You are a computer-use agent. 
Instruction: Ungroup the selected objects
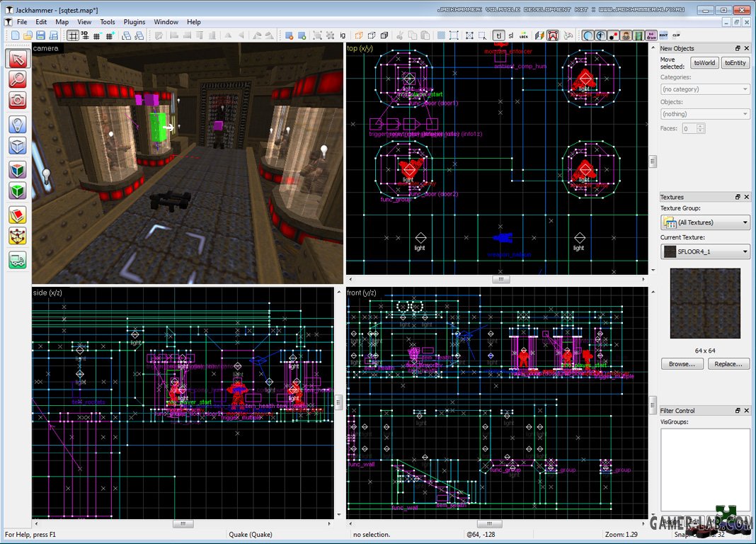tap(331, 35)
